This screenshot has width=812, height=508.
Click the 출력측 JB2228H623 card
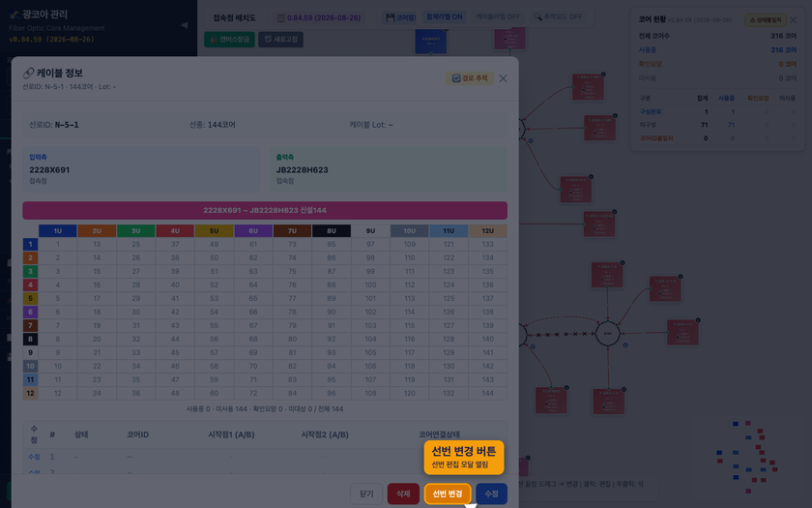(x=389, y=169)
